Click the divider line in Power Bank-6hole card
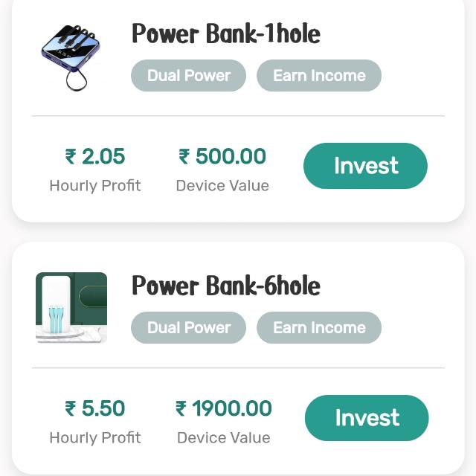This screenshot has width=476, height=476. (238, 367)
